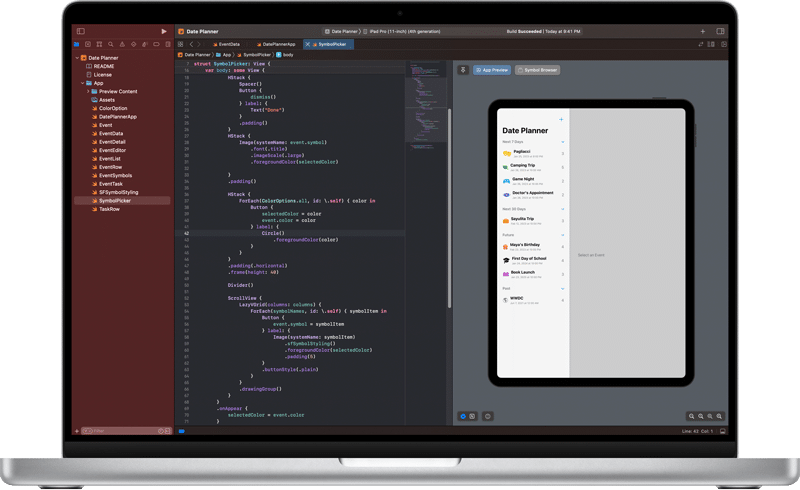The image size is (800, 490).
Task: Select the Symbol Browser preview
Action: (537, 70)
